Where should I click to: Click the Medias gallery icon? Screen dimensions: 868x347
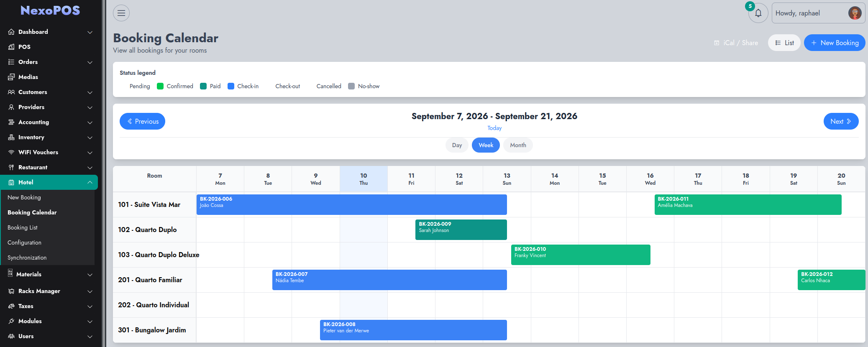(x=11, y=77)
